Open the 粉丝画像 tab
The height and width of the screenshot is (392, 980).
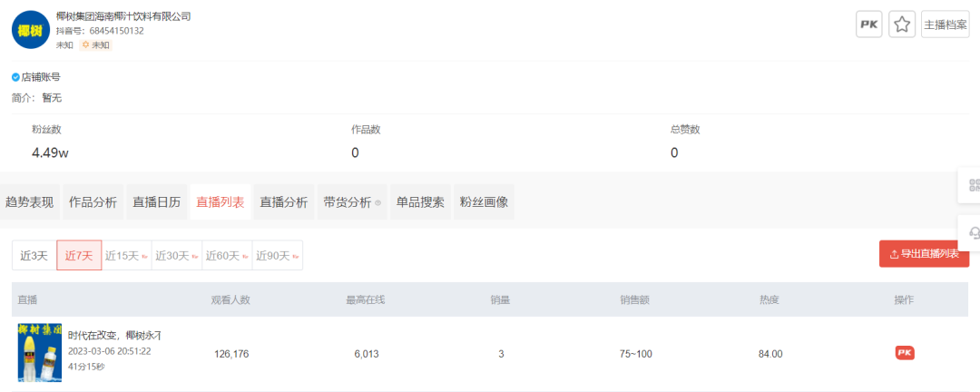[484, 202]
